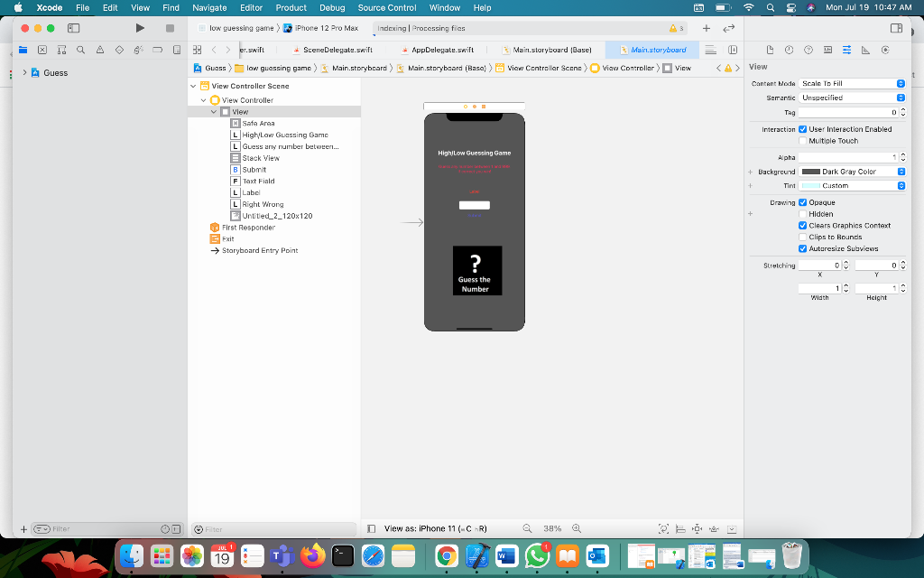Viewport: 924px width, 578px height.
Task: Open the Find navigator magnifying glass
Action: [80, 50]
